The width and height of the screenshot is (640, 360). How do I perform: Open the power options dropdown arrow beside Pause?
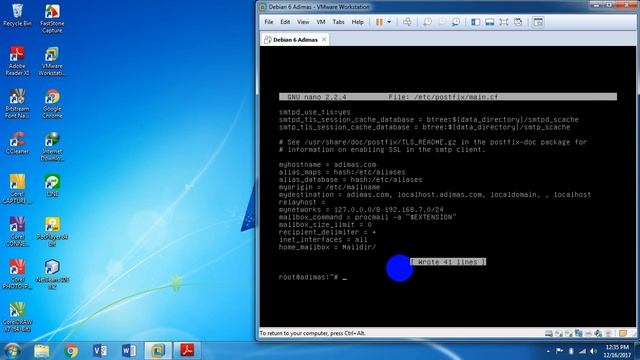point(389,22)
